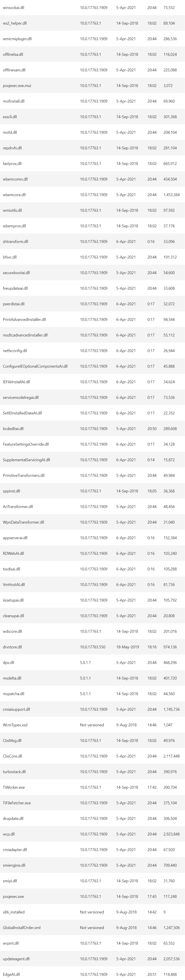Viewport: 185px width, 980px height.
Task: Select the updateagent.dll file name
Action: [x=16, y=959]
